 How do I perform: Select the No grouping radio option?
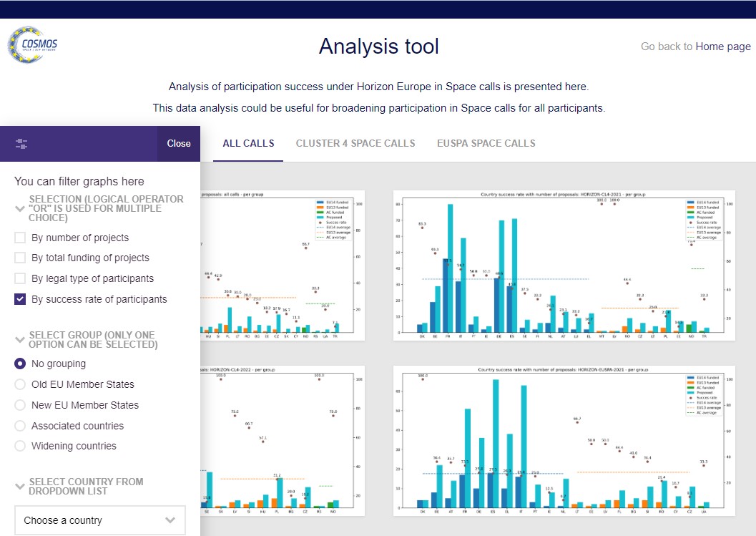[21, 364]
